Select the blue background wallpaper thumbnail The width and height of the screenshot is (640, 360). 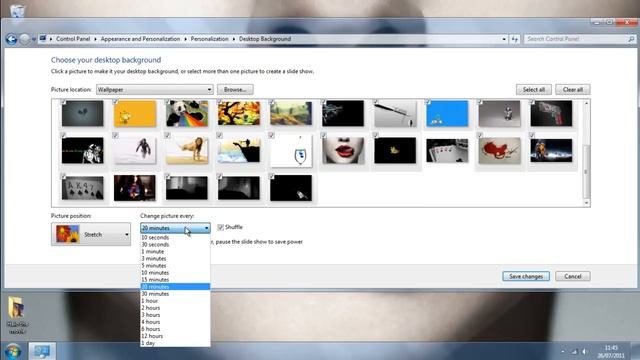click(447, 113)
